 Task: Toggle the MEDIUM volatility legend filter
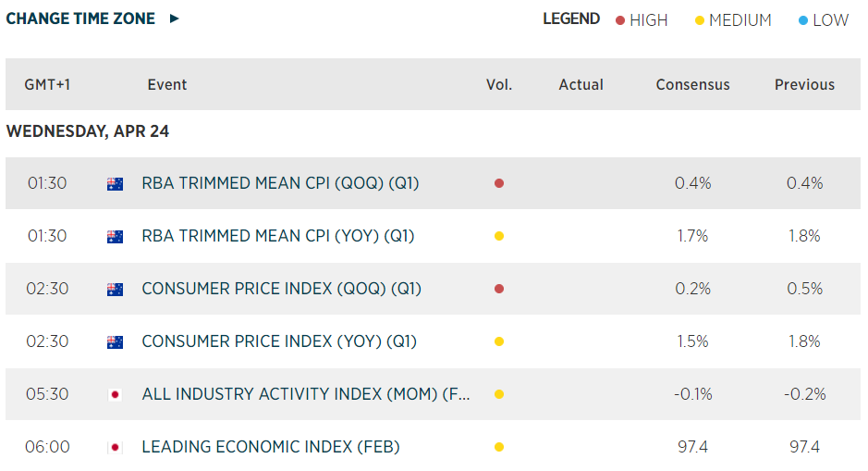pos(733,20)
